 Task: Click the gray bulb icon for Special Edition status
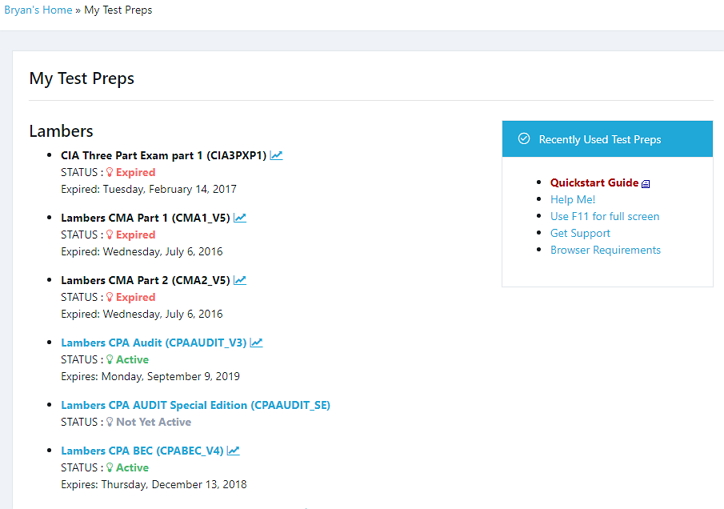tap(109, 422)
